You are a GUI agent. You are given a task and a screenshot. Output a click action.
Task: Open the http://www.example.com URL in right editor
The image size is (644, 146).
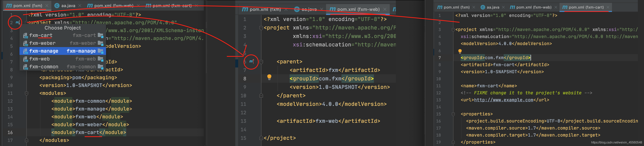[x=504, y=100]
